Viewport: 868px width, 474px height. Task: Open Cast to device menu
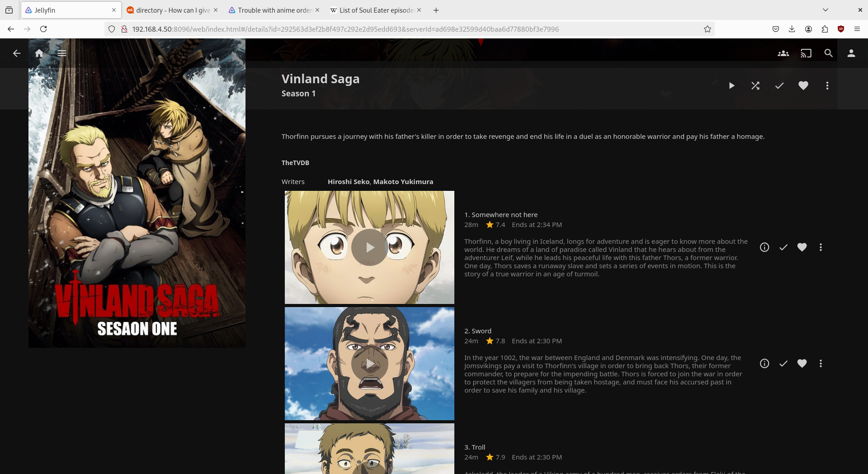coord(806,53)
